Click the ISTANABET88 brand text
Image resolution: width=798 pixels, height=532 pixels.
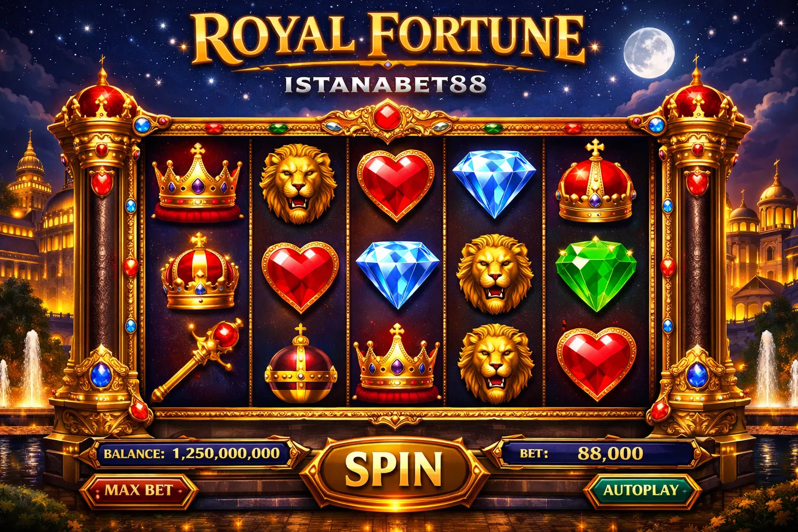pos(385,84)
